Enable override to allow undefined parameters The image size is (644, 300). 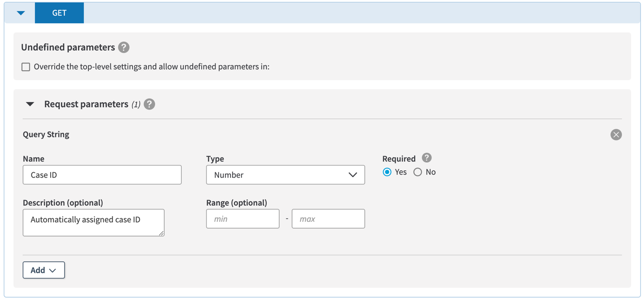(x=26, y=67)
